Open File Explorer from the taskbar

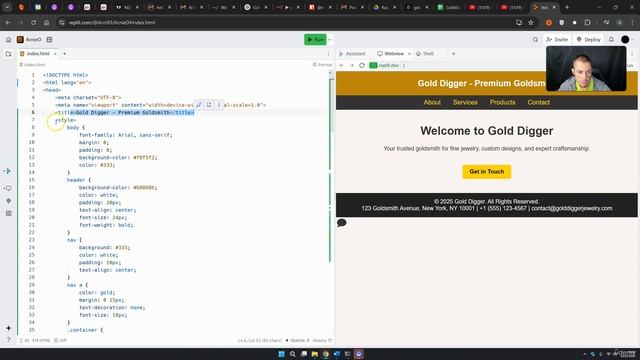[315, 354]
